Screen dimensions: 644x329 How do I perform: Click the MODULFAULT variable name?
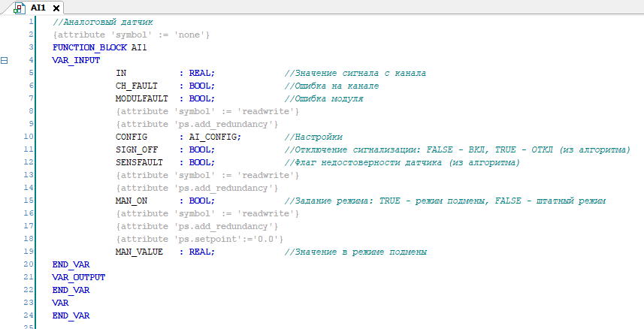tap(143, 98)
